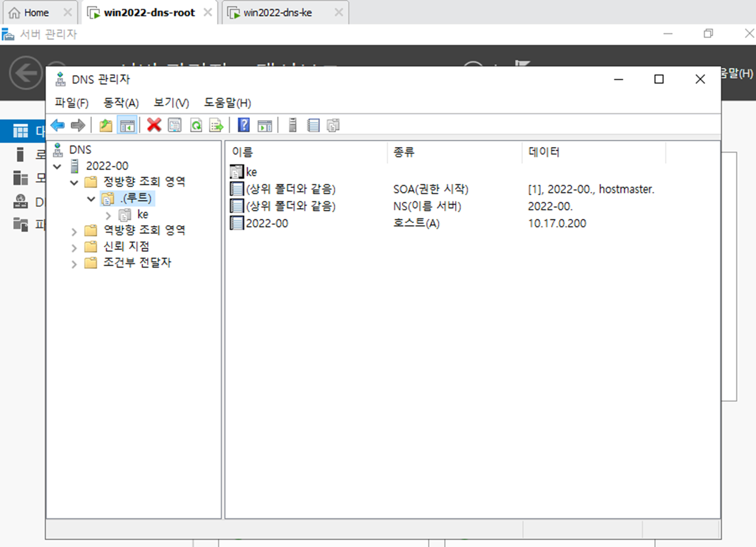This screenshot has width=756, height=547.
Task: Close the win2022-dns-ke tab
Action: (x=339, y=13)
